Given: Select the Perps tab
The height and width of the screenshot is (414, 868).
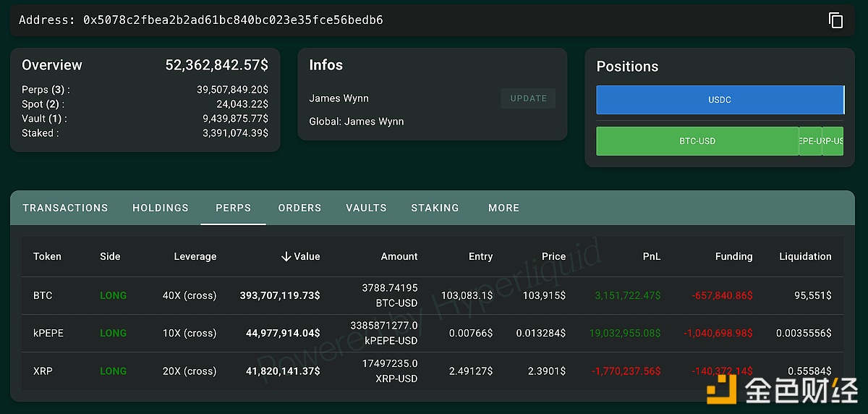Looking at the screenshot, I should pos(233,208).
